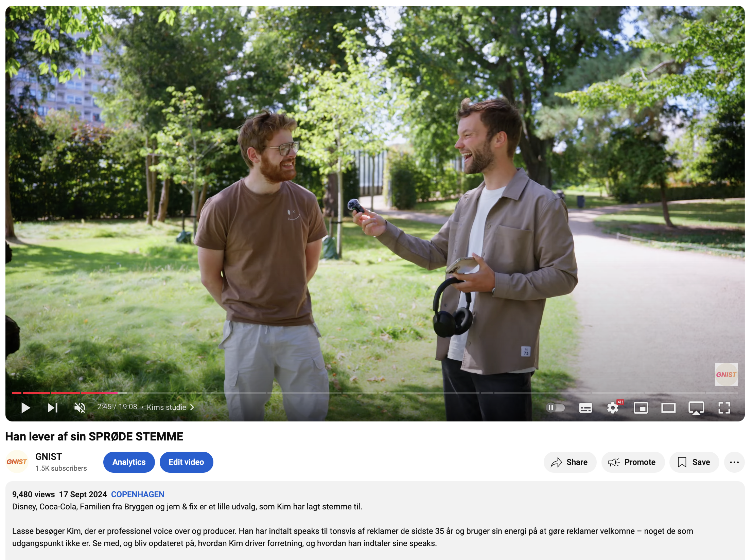Screen dimensions: 753x560
Task: Click the '9,480 views' text
Action: pos(33,494)
